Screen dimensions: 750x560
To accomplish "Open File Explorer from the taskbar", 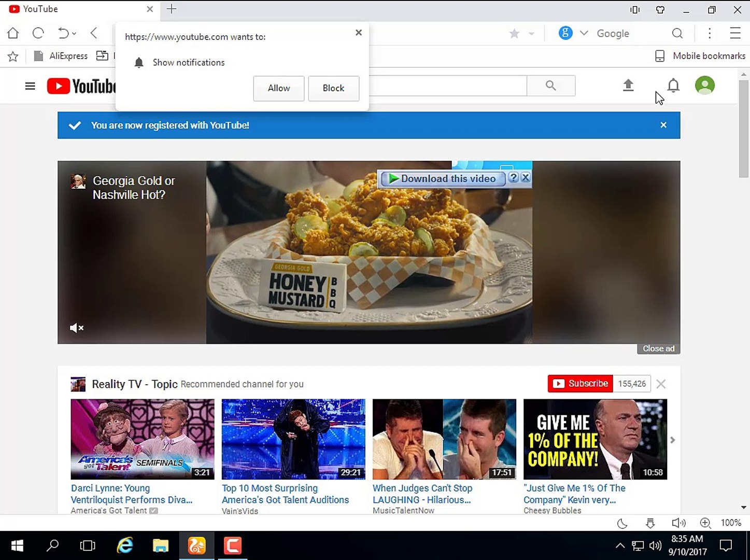I will (161, 545).
